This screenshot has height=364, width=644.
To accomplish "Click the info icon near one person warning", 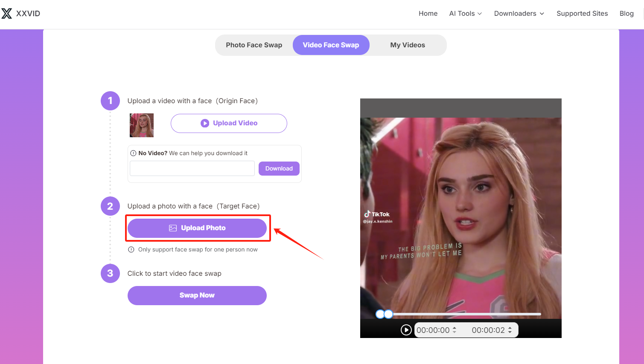I will [x=131, y=249].
